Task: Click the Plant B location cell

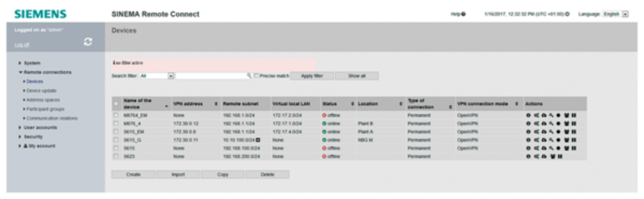Action: coord(365,124)
